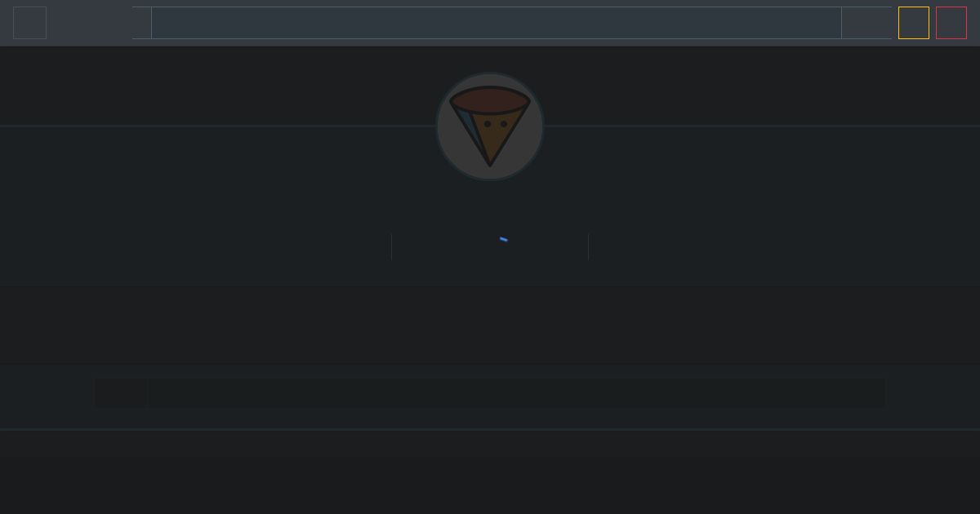Click the header strip right of the avatar
This screenshot has height=514, width=980.
coord(762,86)
